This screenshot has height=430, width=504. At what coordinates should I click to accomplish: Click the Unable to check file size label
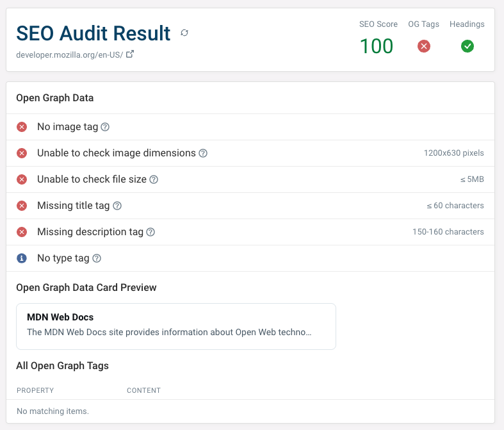[92, 179]
